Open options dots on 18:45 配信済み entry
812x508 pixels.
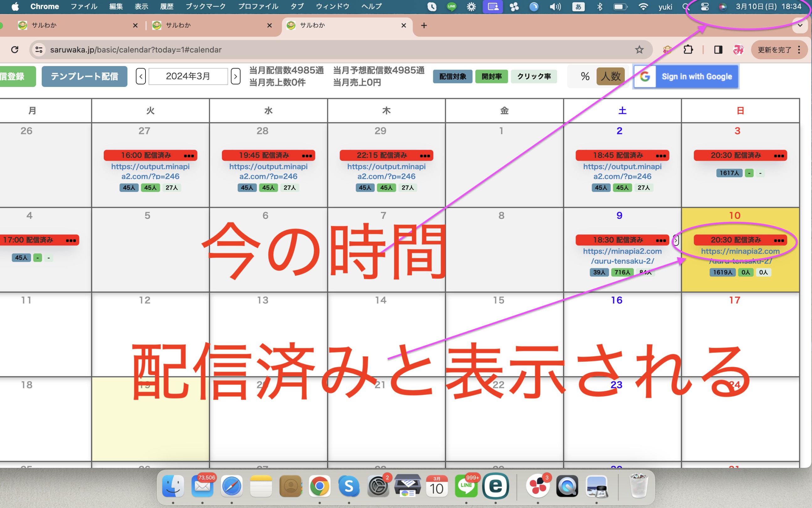tap(661, 156)
